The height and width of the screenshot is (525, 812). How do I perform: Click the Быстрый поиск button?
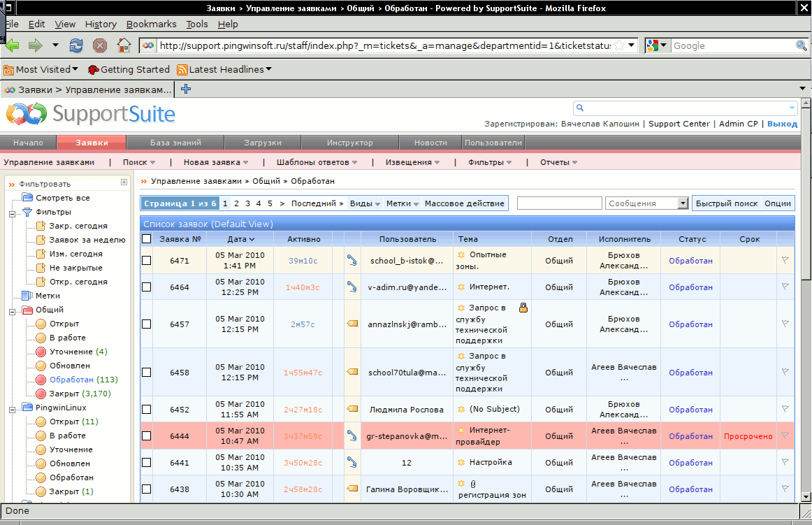(726, 203)
